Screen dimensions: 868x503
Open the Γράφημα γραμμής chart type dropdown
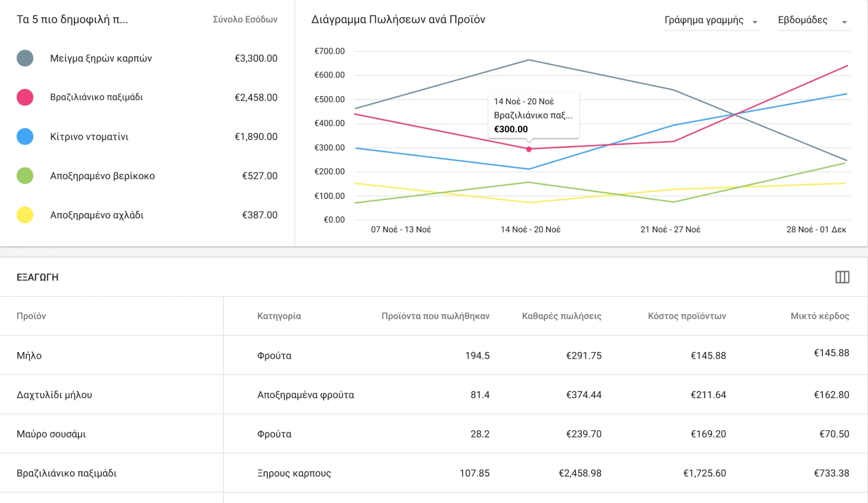(711, 20)
